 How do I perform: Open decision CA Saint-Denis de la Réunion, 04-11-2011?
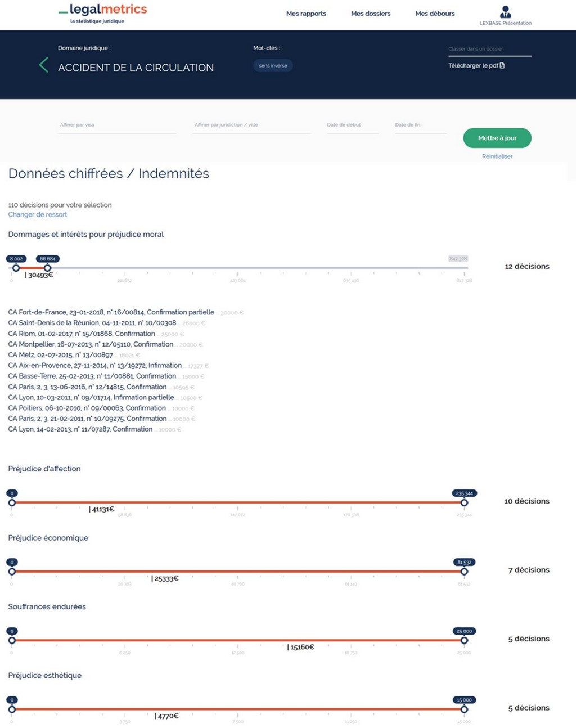(92, 323)
